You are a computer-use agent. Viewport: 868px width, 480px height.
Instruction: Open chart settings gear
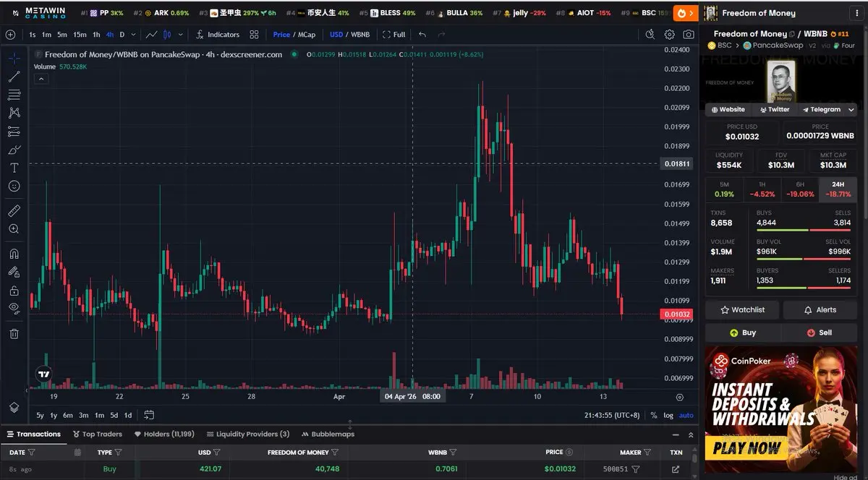[669, 35]
